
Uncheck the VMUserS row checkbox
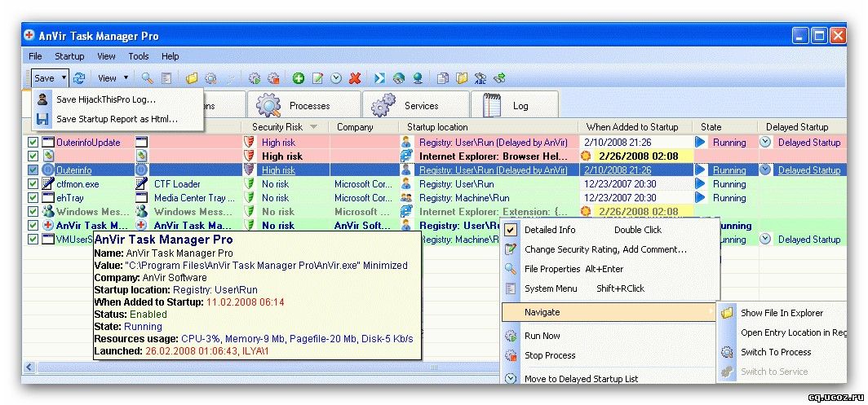(x=33, y=239)
